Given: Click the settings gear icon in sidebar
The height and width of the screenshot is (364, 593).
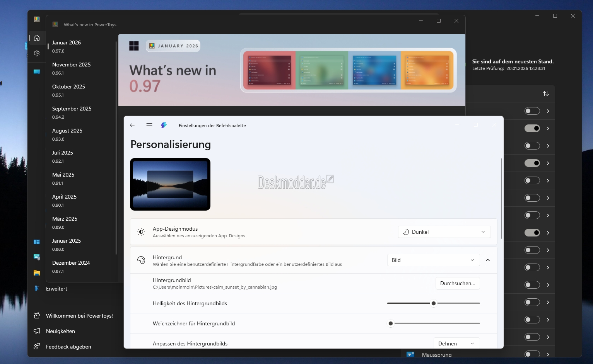Looking at the screenshot, I should 37,53.
